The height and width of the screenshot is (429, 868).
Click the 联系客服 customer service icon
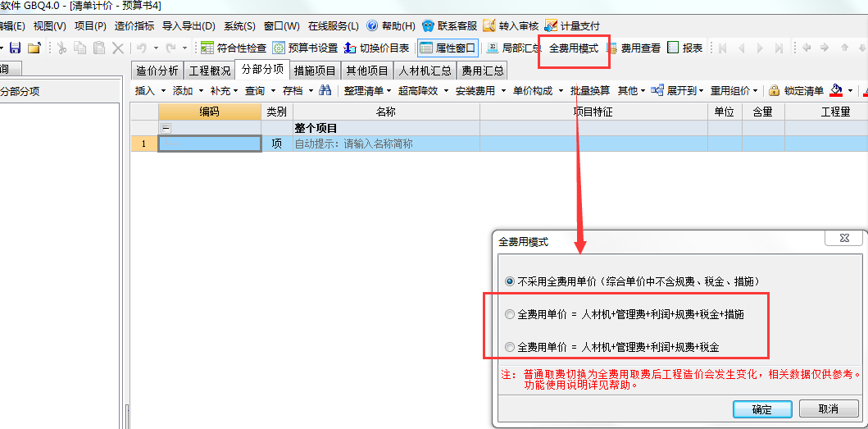point(449,25)
